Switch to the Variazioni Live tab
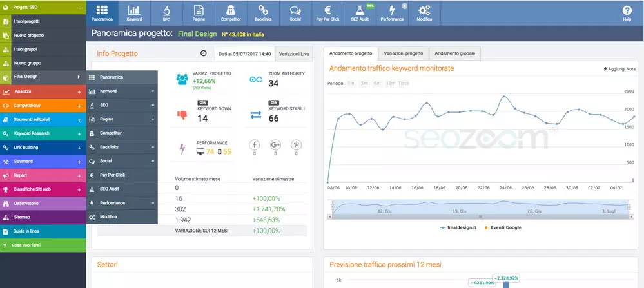This screenshot has width=644, height=288. coord(294,53)
